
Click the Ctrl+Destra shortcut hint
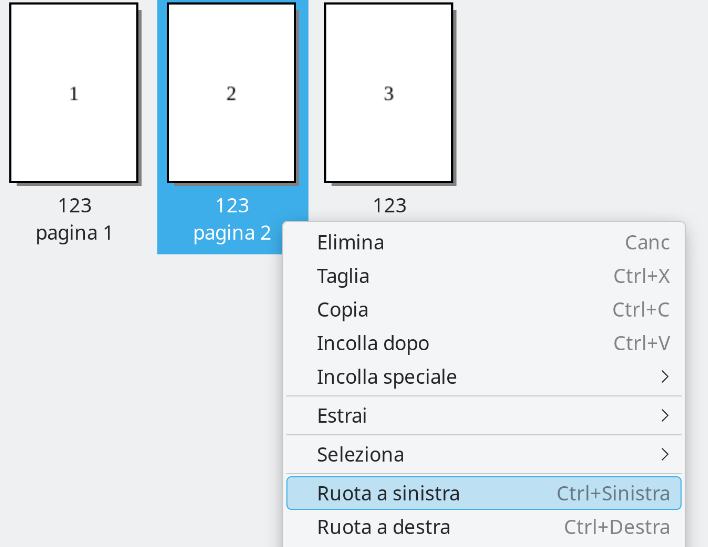coord(617,527)
